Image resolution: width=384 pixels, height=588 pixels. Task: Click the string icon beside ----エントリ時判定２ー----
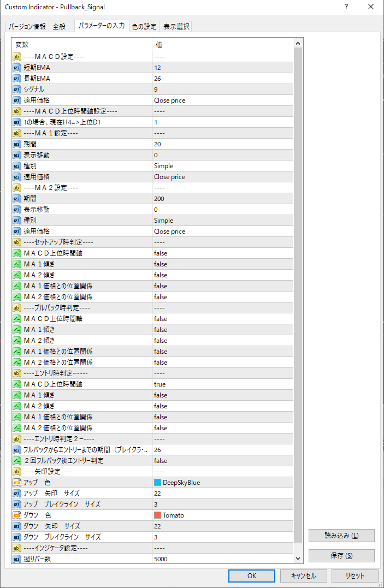point(17,439)
